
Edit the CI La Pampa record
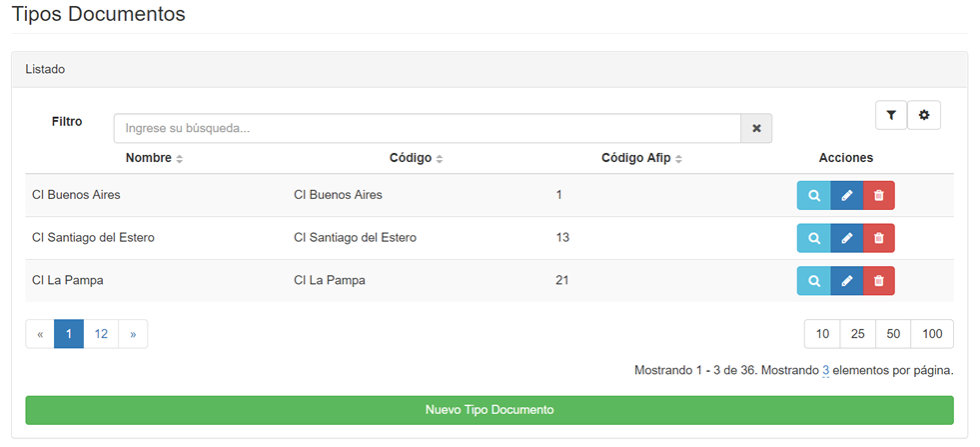[x=847, y=280]
